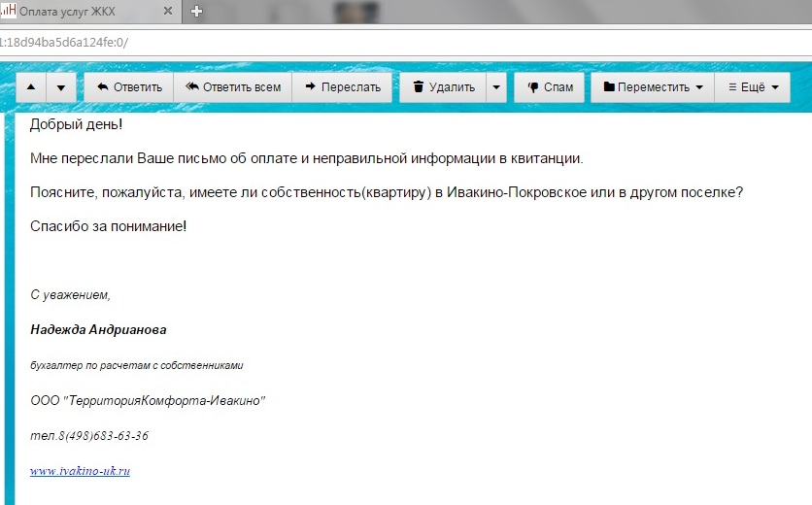812x505 pixels.
Task: Open the www.ivakino-uk.ru link
Action: (80, 471)
